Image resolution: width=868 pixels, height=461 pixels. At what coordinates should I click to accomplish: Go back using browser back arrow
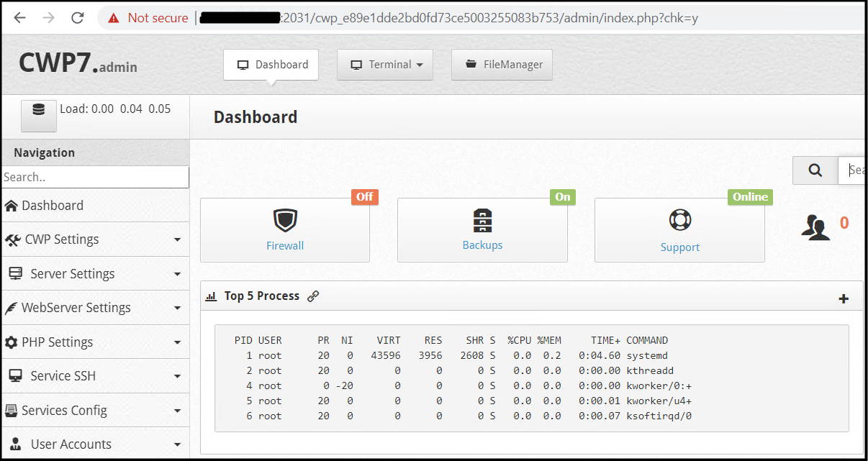point(19,18)
